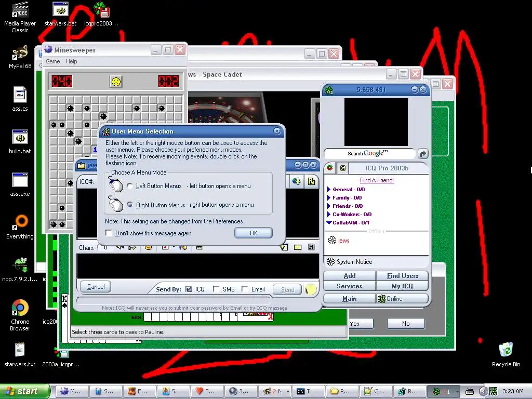Screen dimensions: 532x399
Task: Switch to the G tab in ICQ
Action: 343,168
